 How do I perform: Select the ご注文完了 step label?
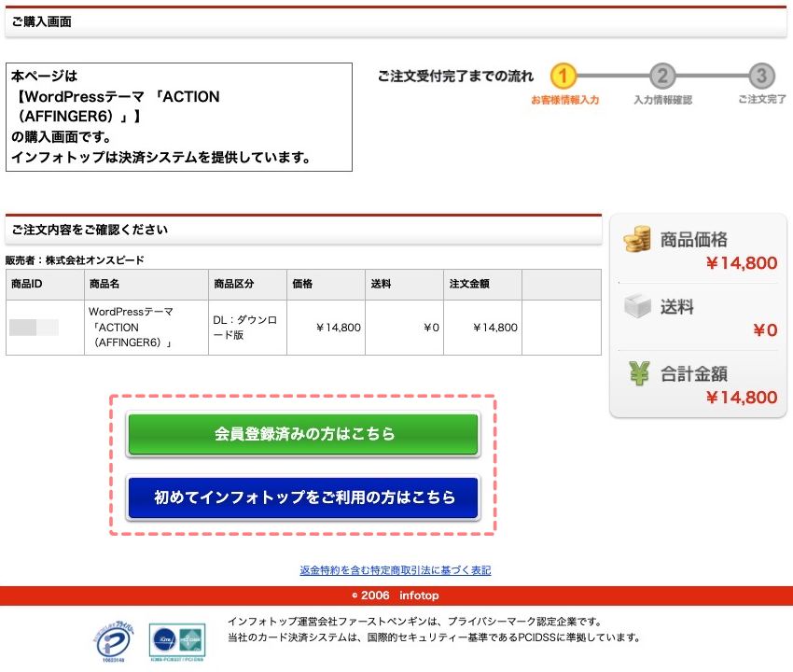(762, 100)
